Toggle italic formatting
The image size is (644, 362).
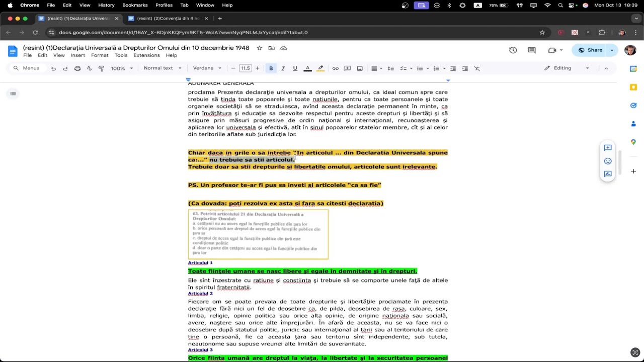(283, 68)
